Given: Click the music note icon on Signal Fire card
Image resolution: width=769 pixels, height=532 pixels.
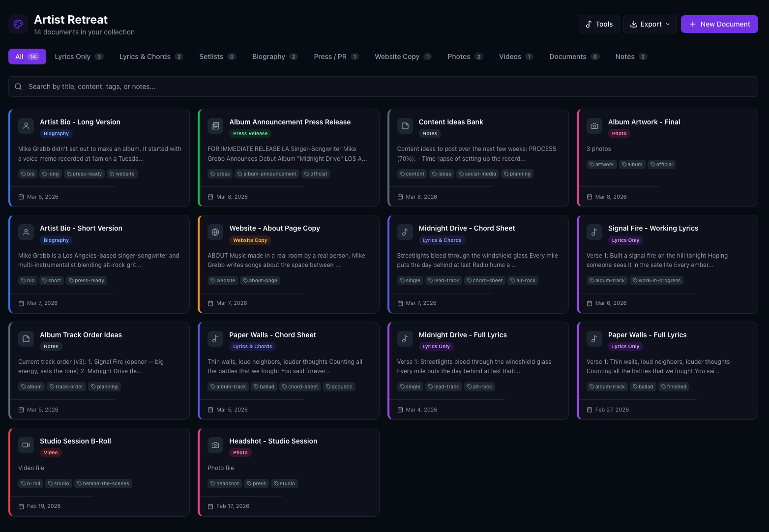Looking at the screenshot, I should pyautogui.click(x=594, y=232).
